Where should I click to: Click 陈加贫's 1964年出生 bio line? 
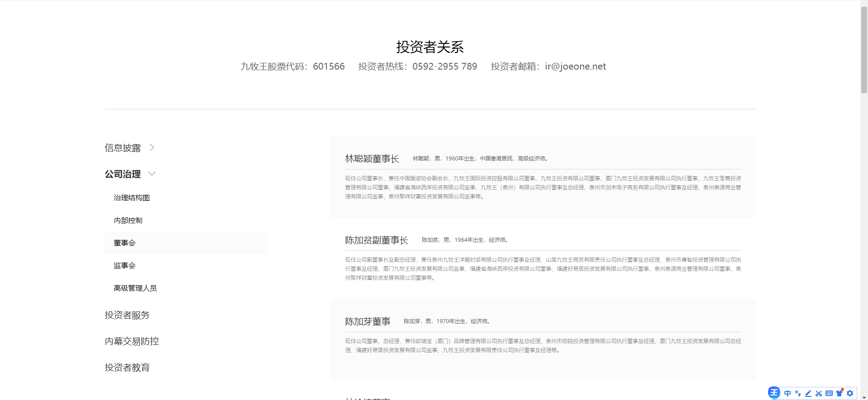click(465, 240)
